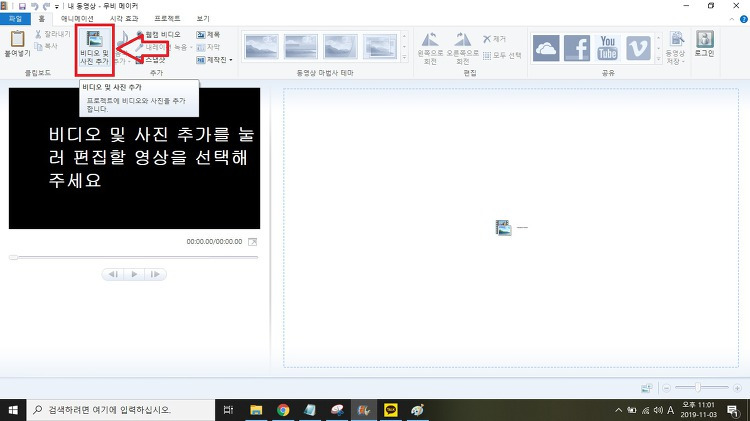Click Add videos and photos (비디오 및 사진 추가)
This screenshot has width=750, height=421.
pos(94,48)
